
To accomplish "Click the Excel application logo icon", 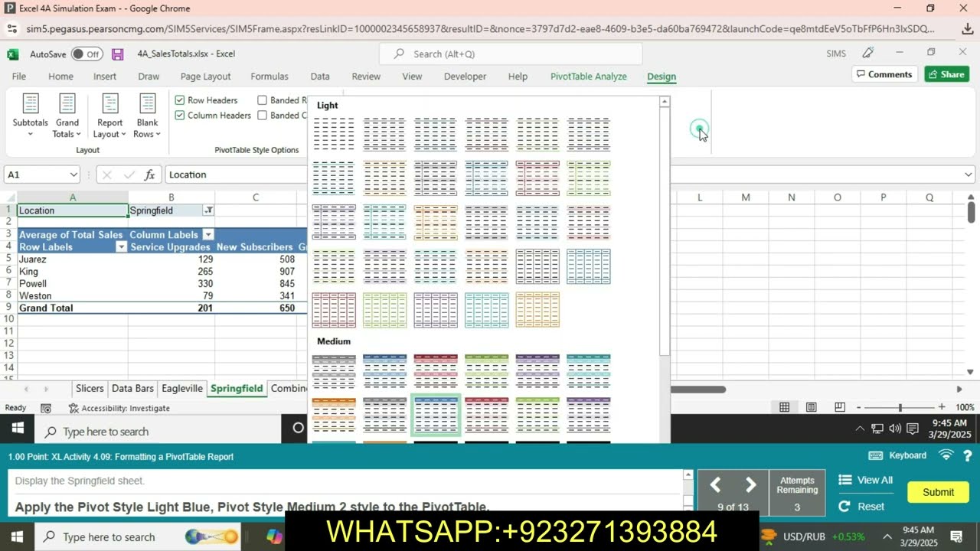I will (x=13, y=54).
